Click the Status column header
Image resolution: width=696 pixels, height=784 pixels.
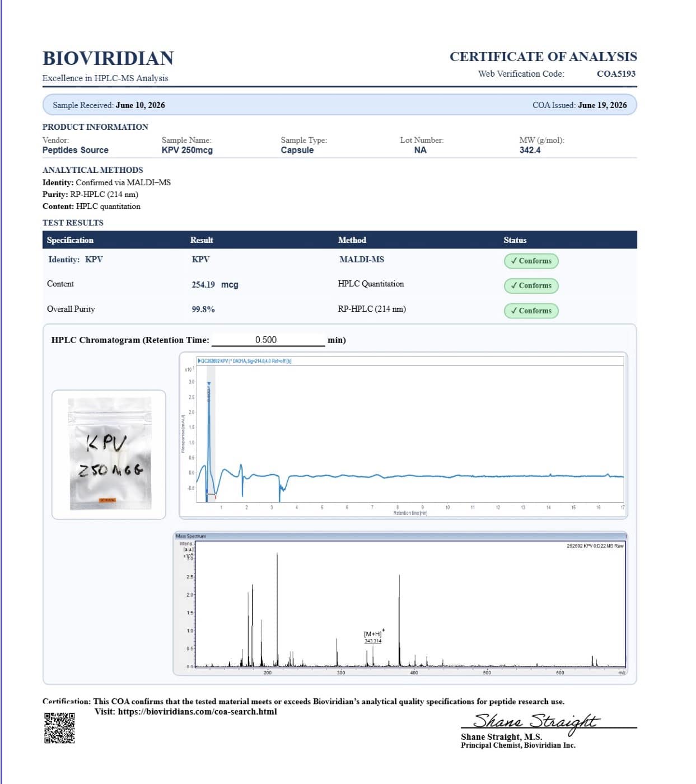click(515, 240)
